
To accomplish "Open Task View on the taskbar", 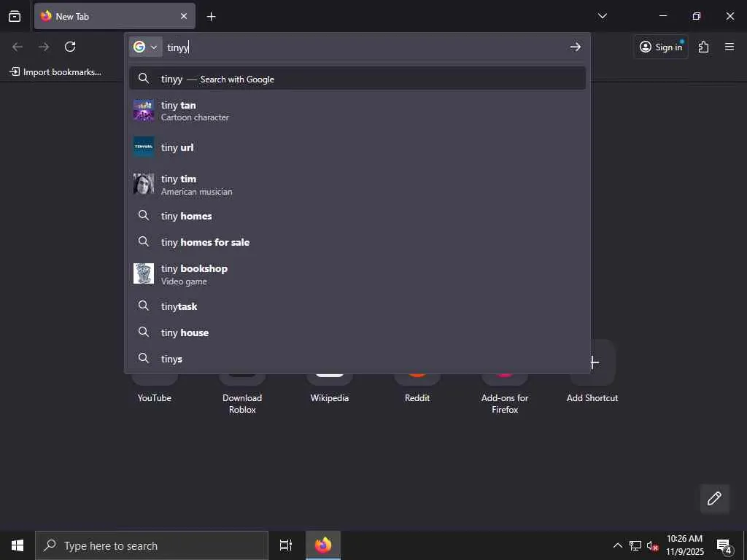I will (x=286, y=545).
